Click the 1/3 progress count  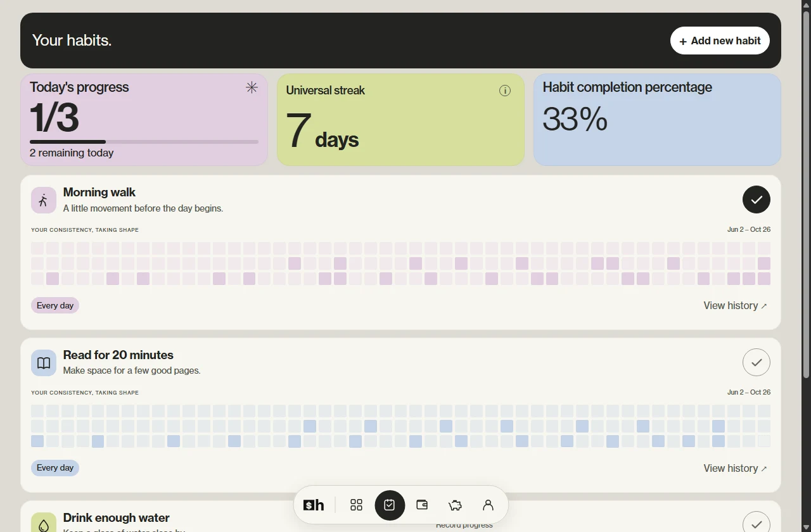coord(54,117)
